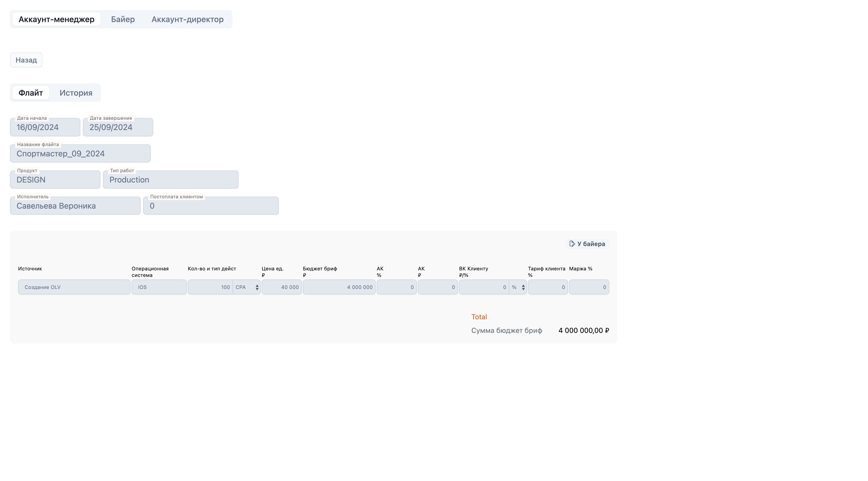Switch to the Аккаунт-директор role tab
The width and height of the screenshot is (868, 481).
pos(187,19)
